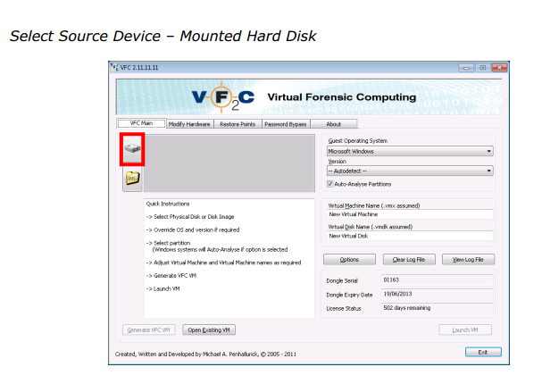Expand the Guest Operating System dropdown
This screenshot has height=392, width=542.
click(410, 151)
